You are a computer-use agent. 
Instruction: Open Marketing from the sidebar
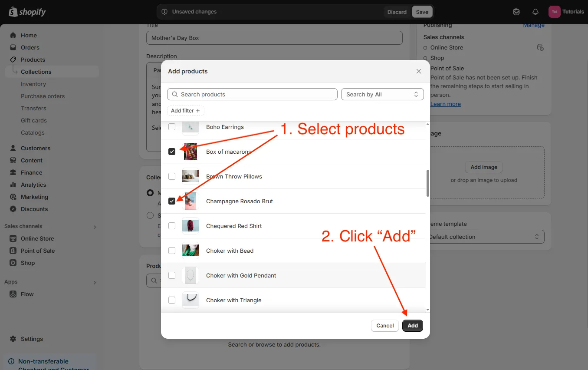(x=34, y=197)
